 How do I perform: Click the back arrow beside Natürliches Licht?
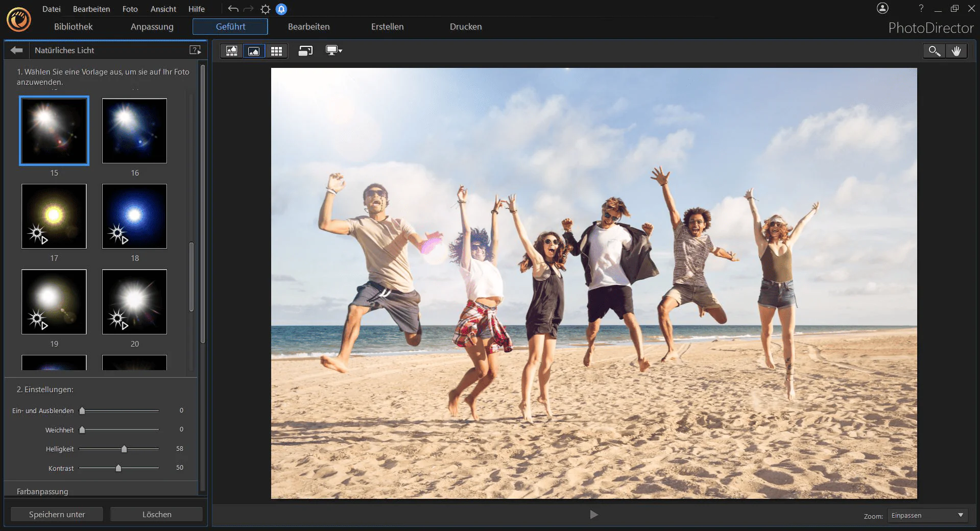click(x=17, y=50)
